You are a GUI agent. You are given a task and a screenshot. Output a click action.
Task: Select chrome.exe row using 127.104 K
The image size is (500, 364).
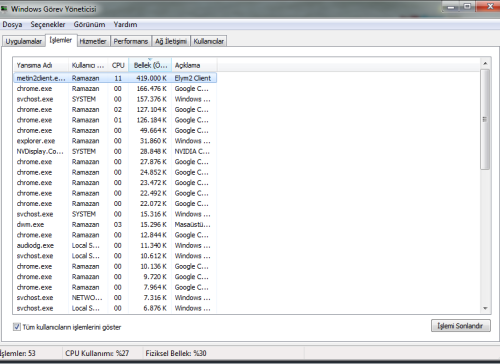115,110
